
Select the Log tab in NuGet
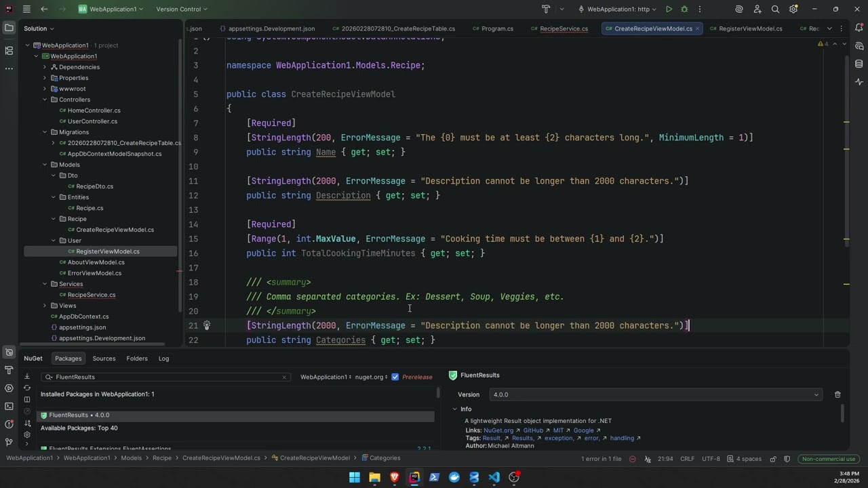tap(163, 359)
